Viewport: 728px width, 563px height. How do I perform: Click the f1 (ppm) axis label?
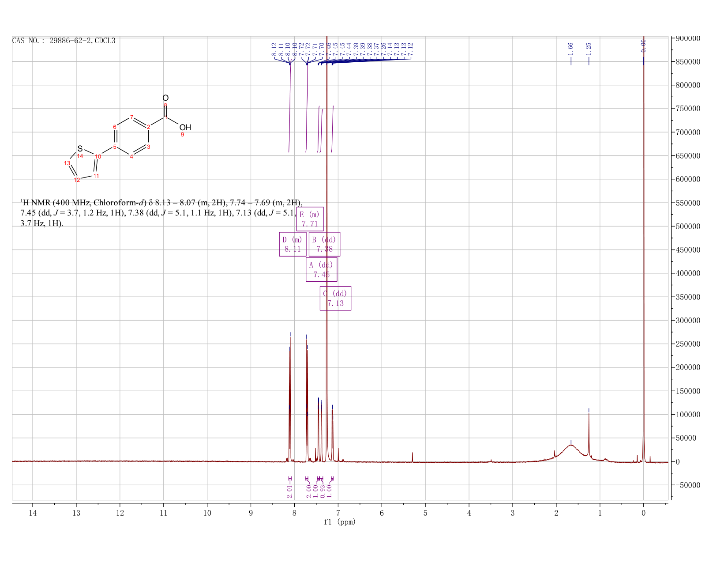click(339, 522)
